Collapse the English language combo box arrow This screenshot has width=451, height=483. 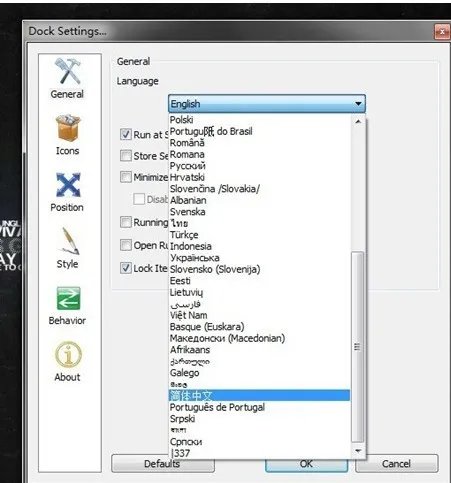coord(358,104)
